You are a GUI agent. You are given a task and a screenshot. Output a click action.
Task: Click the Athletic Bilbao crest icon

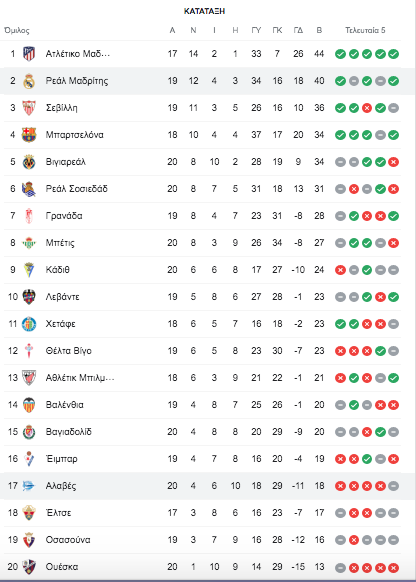pos(29,378)
